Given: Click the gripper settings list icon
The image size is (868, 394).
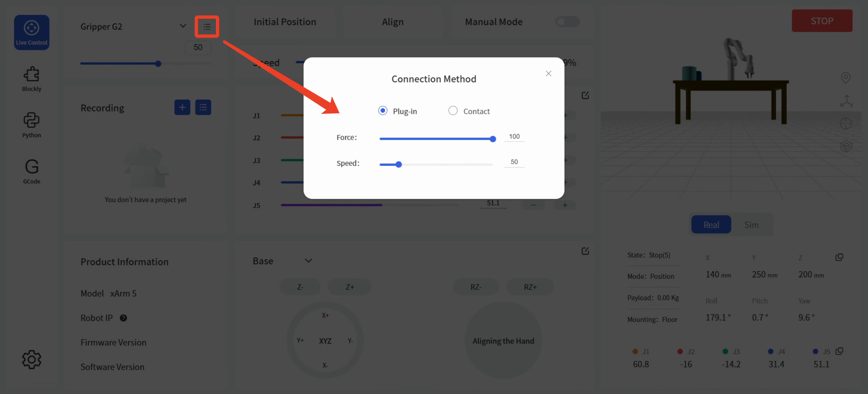Looking at the screenshot, I should (207, 27).
